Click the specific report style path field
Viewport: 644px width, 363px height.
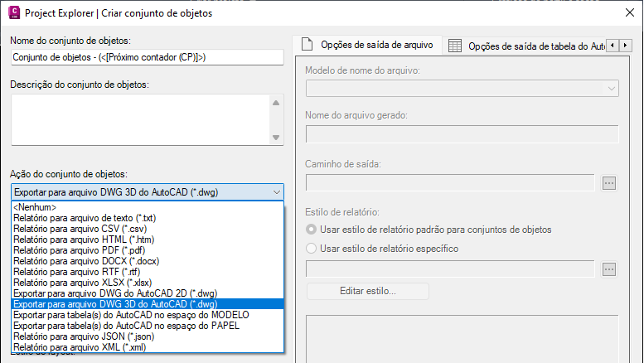click(450, 269)
